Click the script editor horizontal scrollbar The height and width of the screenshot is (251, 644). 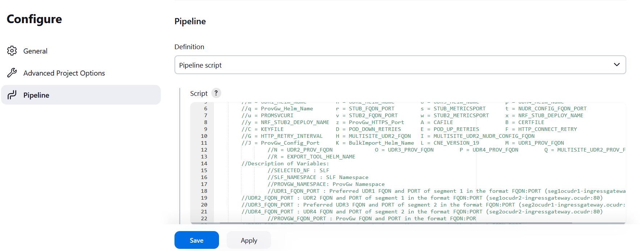click(396, 223)
